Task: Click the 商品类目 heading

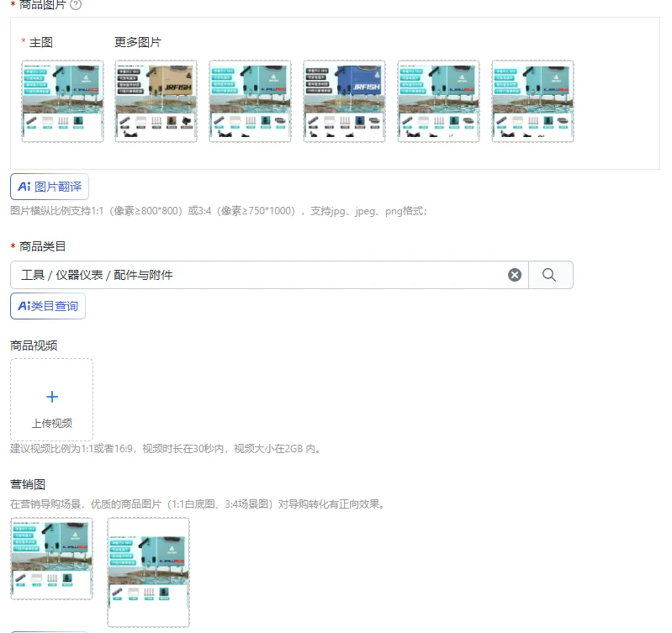Action: point(42,246)
